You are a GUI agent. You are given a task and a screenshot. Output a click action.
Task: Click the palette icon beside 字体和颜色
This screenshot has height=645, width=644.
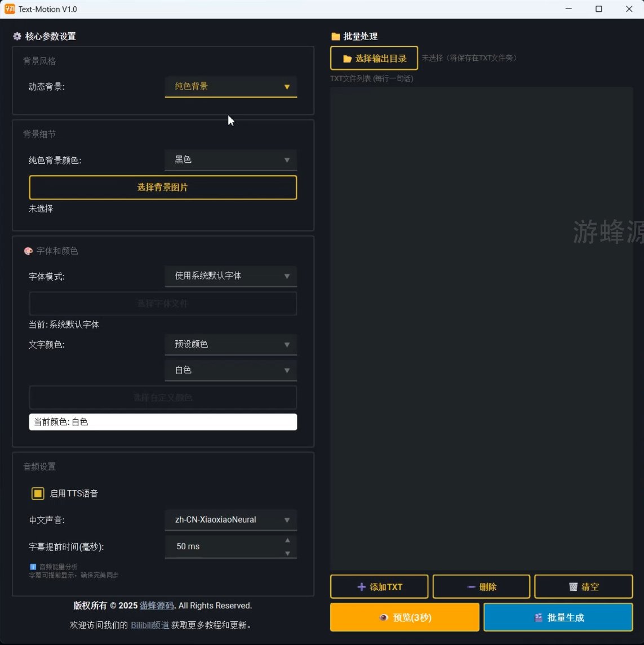[x=28, y=251]
